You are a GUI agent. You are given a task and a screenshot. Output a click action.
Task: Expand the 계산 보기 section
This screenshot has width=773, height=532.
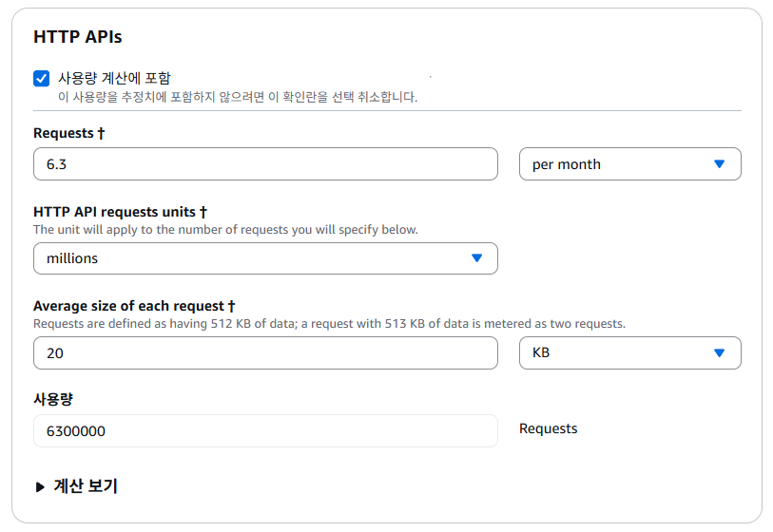(x=85, y=486)
